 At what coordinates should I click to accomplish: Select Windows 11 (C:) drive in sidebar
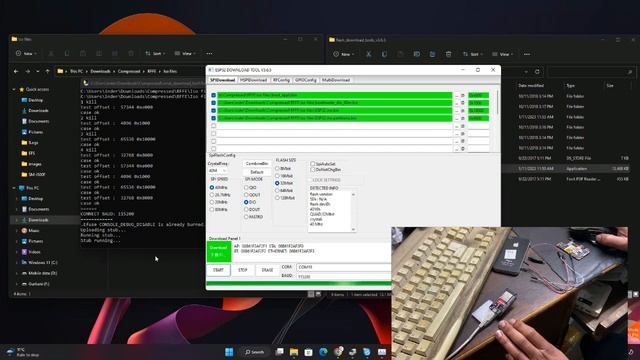(x=40, y=262)
